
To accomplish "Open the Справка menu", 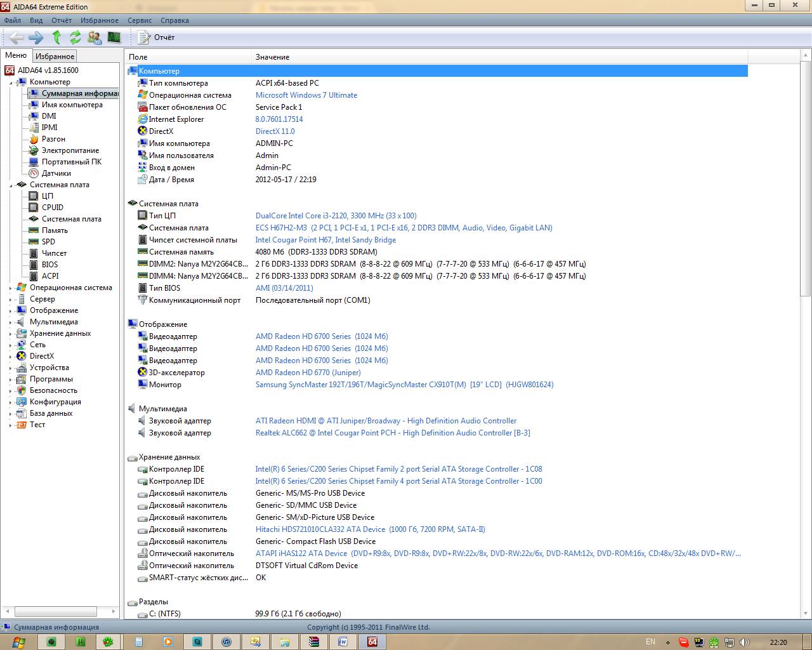I will 174,20.
